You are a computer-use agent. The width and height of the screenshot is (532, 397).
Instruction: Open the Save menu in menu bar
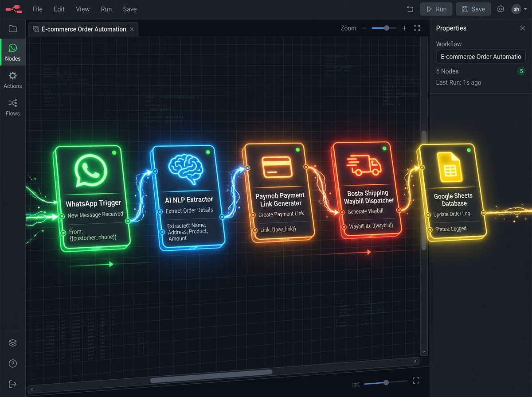click(x=130, y=9)
